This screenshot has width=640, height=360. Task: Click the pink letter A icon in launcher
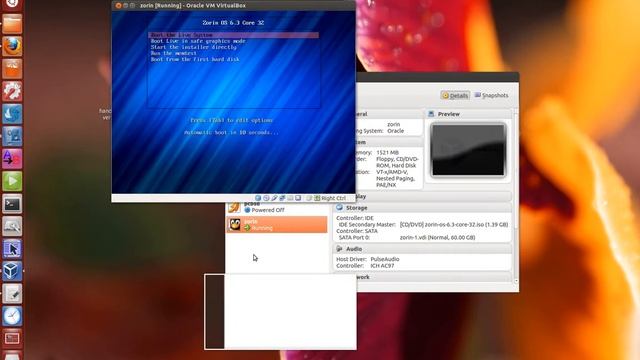tap(12, 158)
